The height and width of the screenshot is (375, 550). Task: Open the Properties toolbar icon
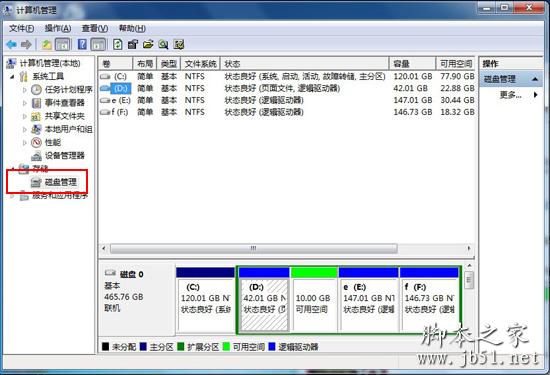coord(133,45)
